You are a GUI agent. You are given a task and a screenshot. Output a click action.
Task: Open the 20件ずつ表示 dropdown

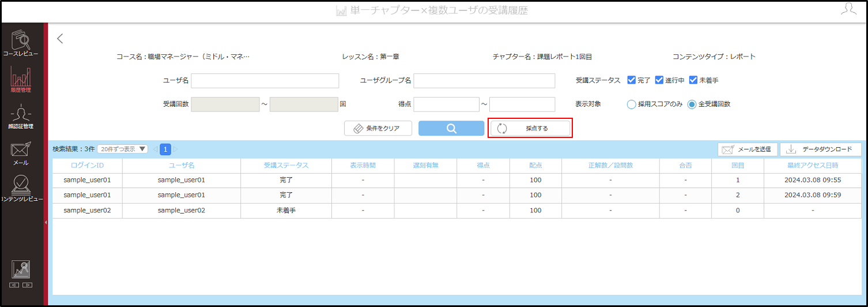click(123, 149)
